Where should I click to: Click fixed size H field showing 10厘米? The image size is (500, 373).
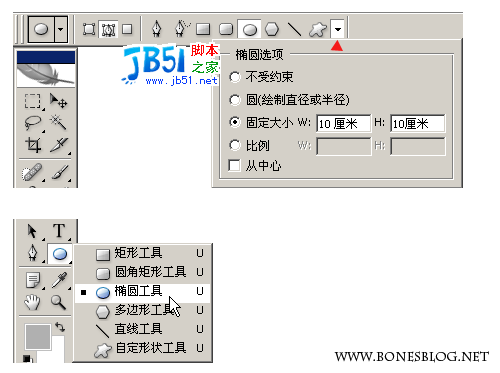[418, 124]
